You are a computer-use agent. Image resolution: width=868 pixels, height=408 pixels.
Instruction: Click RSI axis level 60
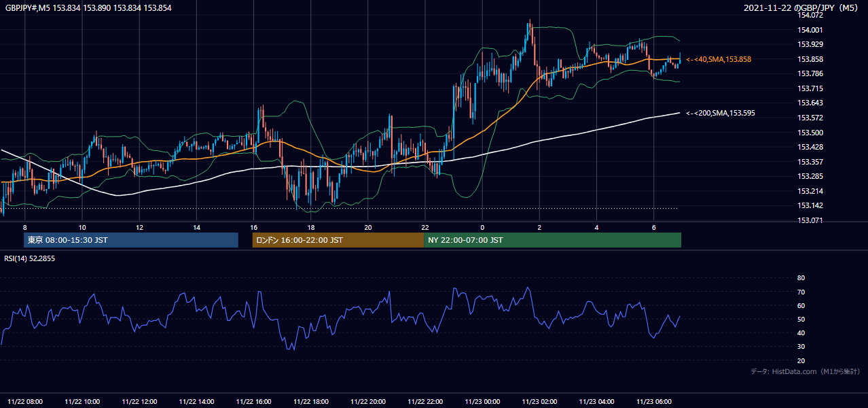801,306
